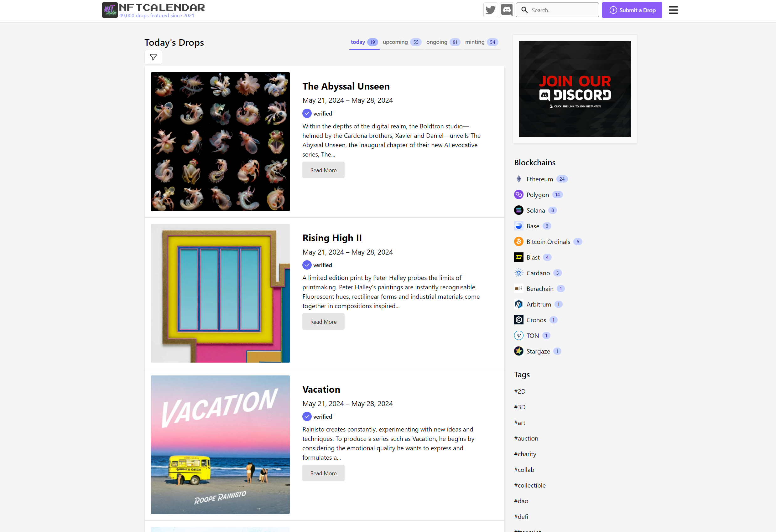
Task: Click the filter funnel icon
Action: tap(153, 57)
